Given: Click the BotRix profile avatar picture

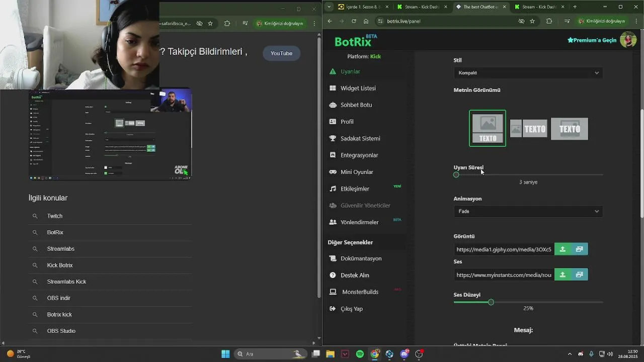Looking at the screenshot, I should 628,40.
